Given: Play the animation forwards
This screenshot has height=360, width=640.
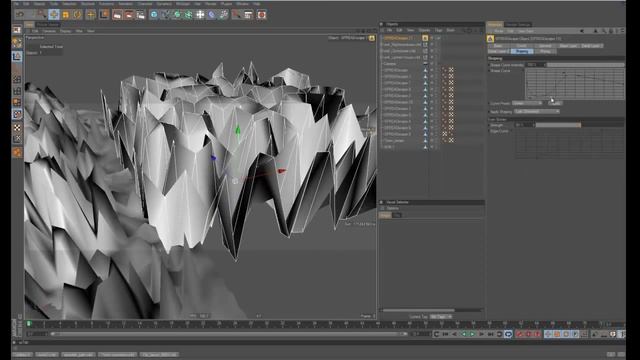Looking at the screenshot, I should coord(472,334).
